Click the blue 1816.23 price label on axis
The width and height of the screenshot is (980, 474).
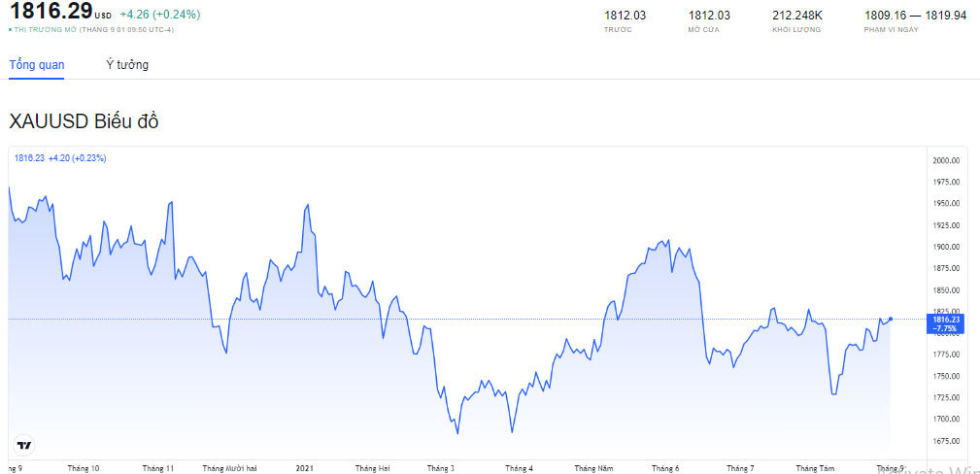[x=945, y=323]
